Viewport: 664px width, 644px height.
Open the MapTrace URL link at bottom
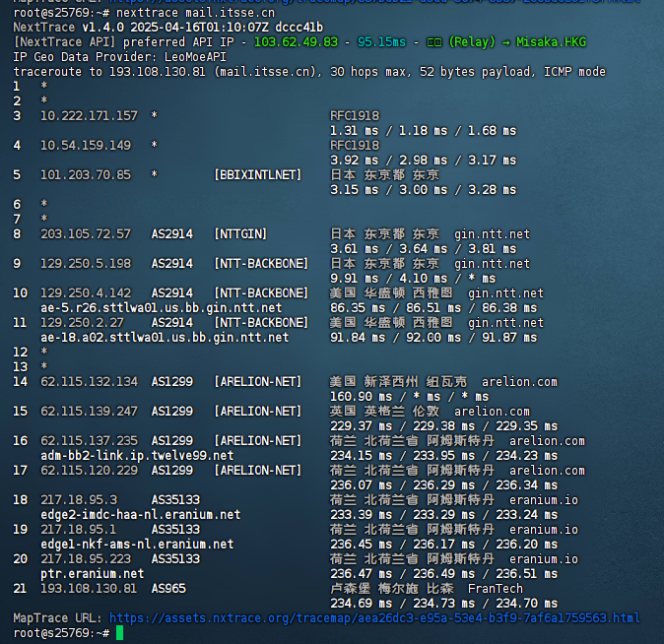(x=374, y=618)
